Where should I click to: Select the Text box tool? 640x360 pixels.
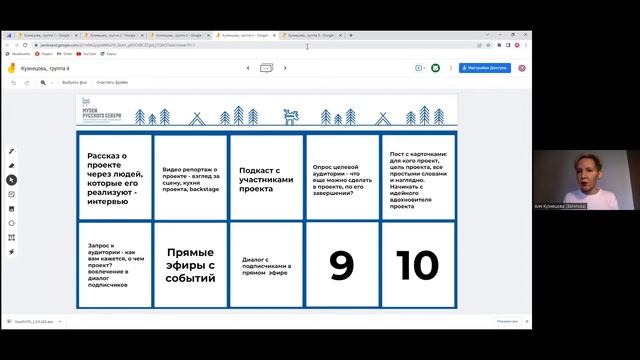11,238
